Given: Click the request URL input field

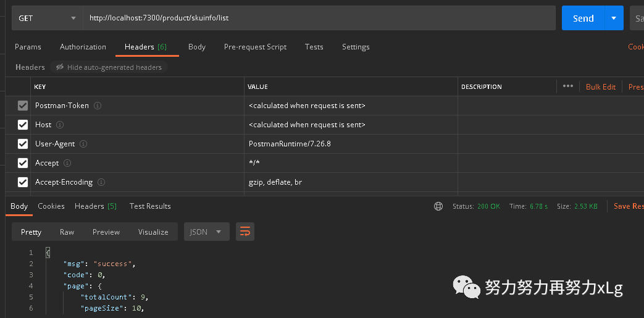Looking at the screenshot, I should point(321,18).
